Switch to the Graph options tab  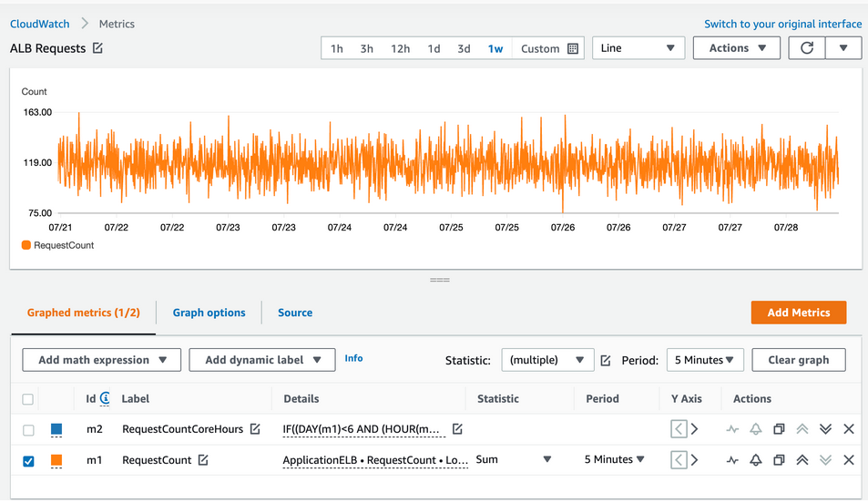tap(209, 313)
